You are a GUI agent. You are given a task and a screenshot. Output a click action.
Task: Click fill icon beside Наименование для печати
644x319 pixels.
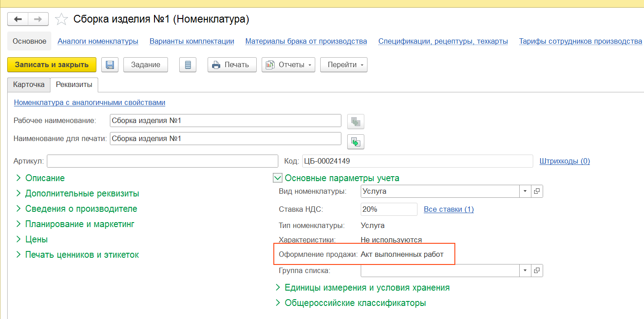pyautogui.click(x=356, y=141)
